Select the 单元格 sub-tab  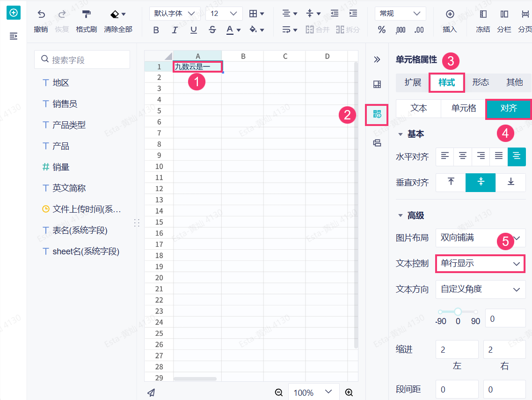click(x=464, y=108)
